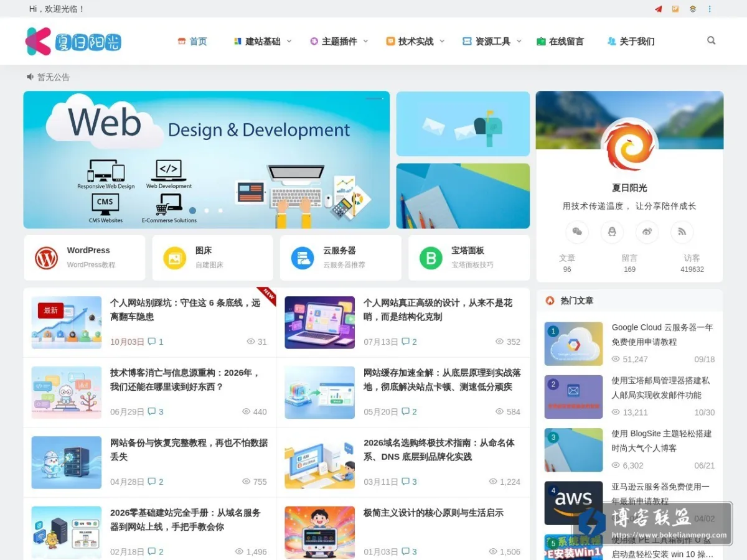
Task: Open the 关于我们 menu item
Action: click(631, 41)
